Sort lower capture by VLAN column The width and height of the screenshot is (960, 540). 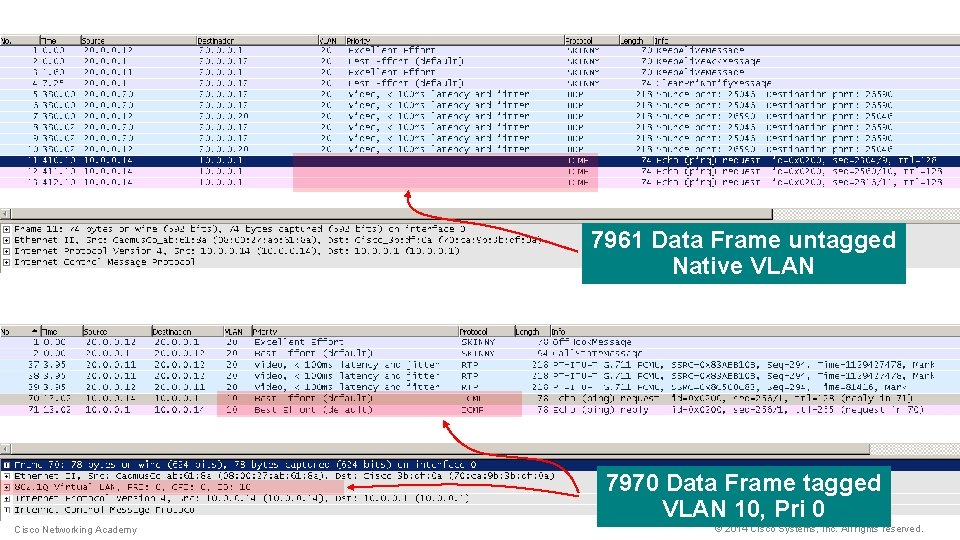pos(238,331)
